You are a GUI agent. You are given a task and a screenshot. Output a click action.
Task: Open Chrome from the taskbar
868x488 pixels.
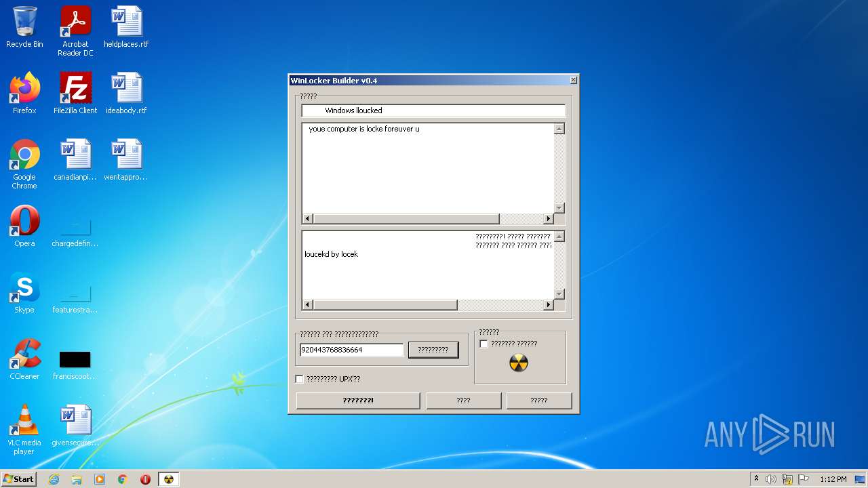click(x=123, y=479)
